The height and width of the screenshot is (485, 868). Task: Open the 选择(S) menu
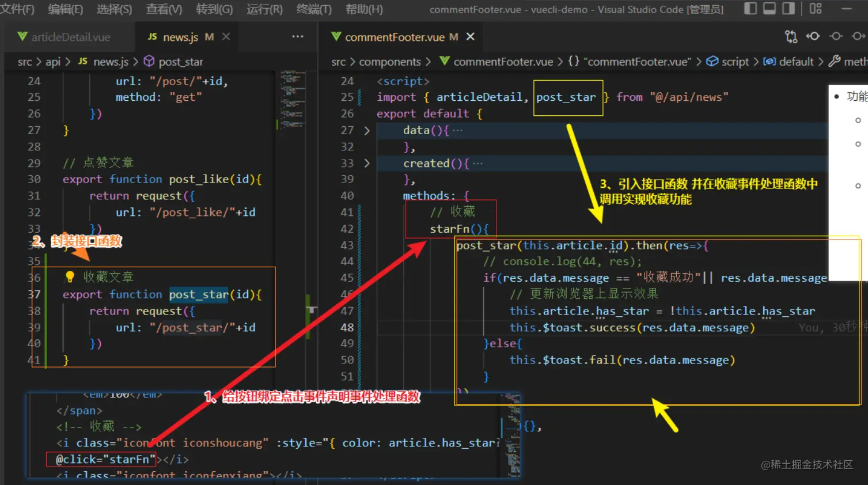click(114, 9)
